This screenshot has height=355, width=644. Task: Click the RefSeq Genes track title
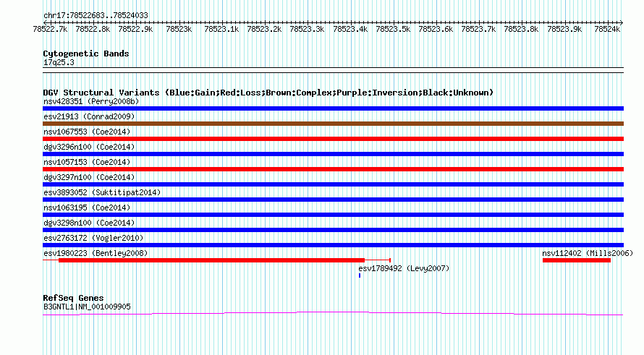click(x=73, y=298)
